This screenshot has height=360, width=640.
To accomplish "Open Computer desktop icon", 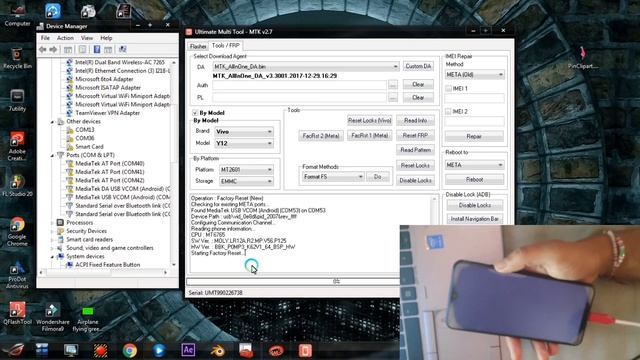I will 17,16.
